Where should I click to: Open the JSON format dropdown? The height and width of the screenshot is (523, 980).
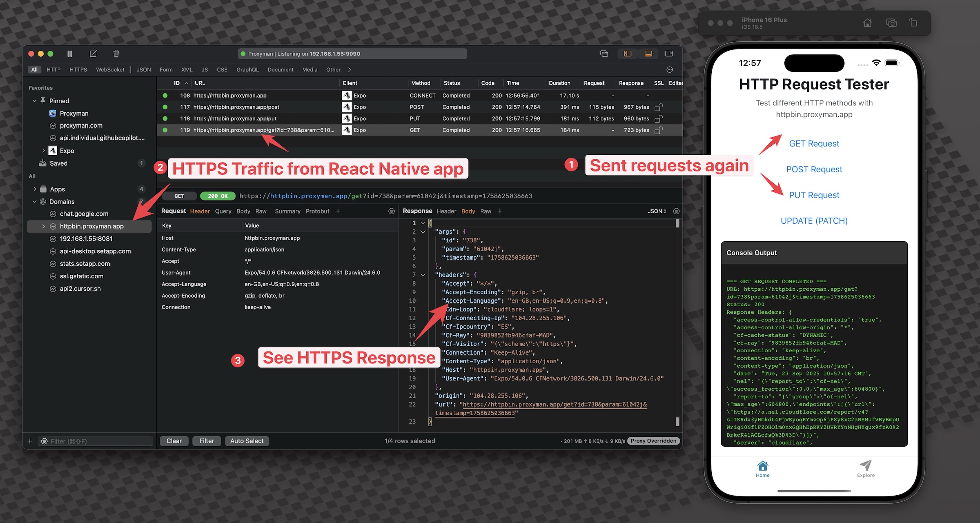click(657, 211)
